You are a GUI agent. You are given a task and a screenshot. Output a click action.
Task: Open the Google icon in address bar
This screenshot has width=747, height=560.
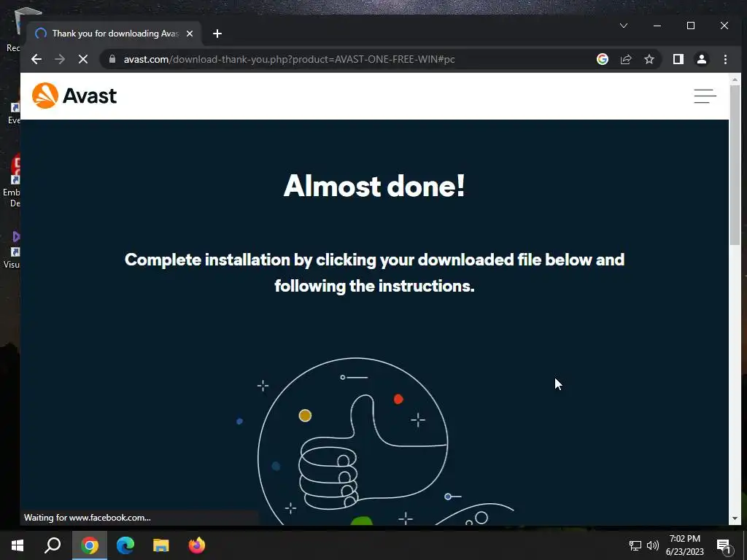pyautogui.click(x=602, y=59)
